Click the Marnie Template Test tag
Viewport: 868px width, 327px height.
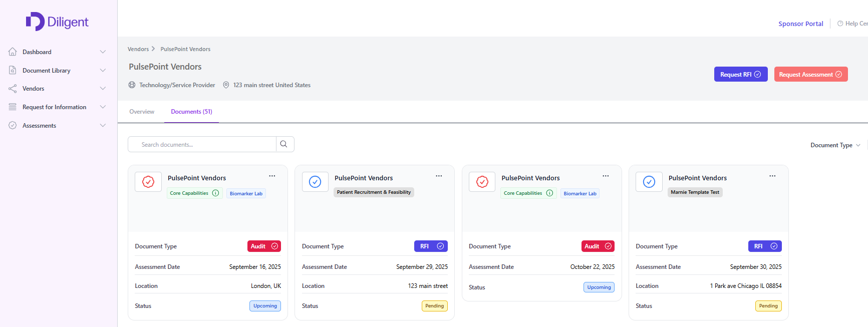coord(695,192)
